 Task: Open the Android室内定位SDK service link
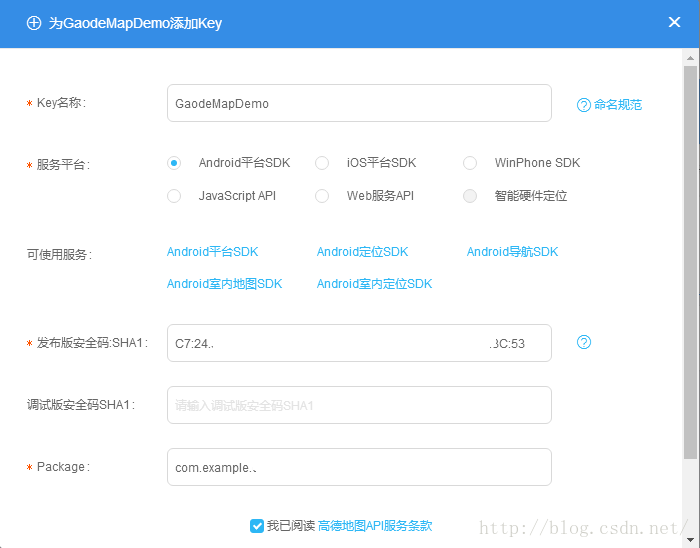tap(375, 284)
